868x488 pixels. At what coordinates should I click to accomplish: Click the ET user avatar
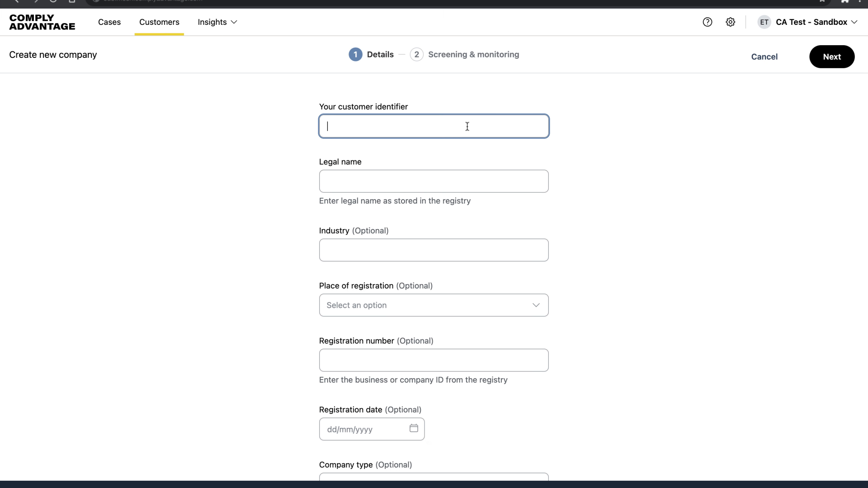pyautogui.click(x=764, y=22)
